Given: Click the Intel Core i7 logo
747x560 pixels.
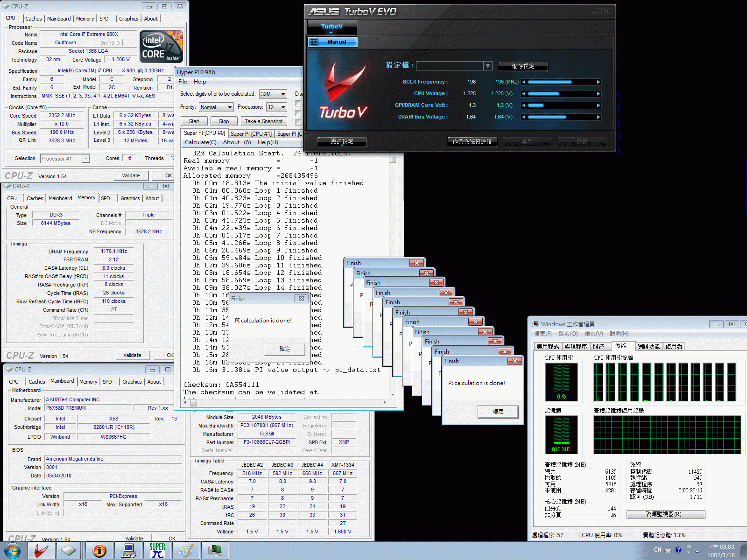Looking at the screenshot, I should point(162,47).
